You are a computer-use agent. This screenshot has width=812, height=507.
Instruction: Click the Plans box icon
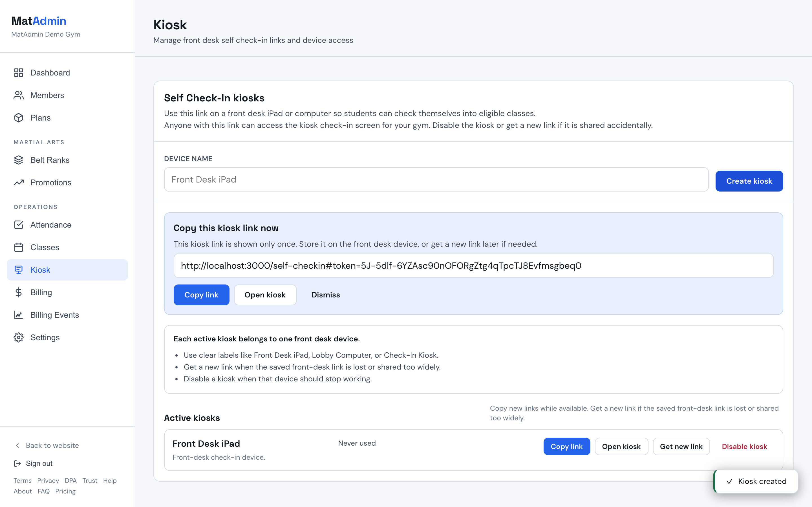18,118
